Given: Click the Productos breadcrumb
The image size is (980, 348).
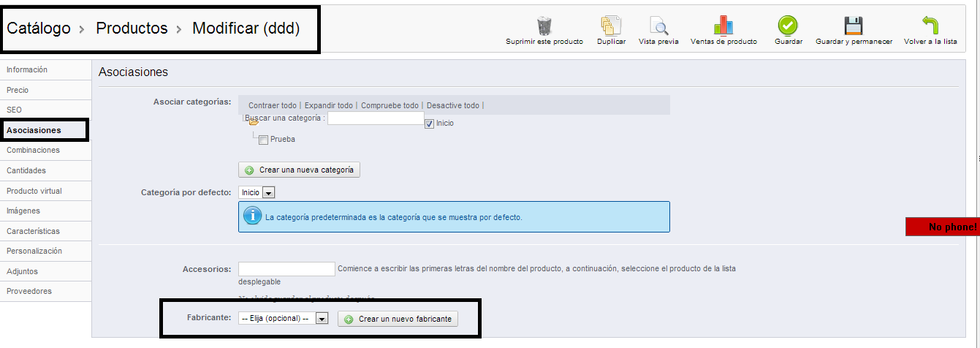Looking at the screenshot, I should coord(132,29).
